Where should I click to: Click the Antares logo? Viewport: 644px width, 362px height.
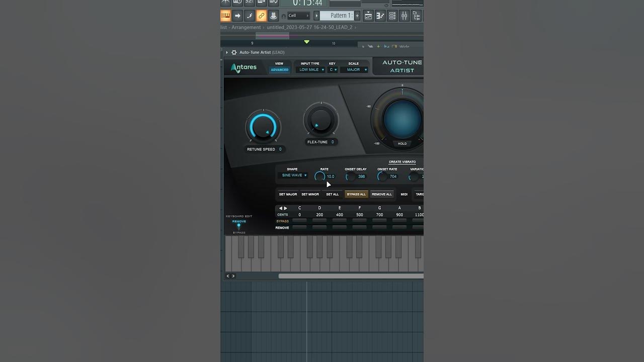[244, 68]
